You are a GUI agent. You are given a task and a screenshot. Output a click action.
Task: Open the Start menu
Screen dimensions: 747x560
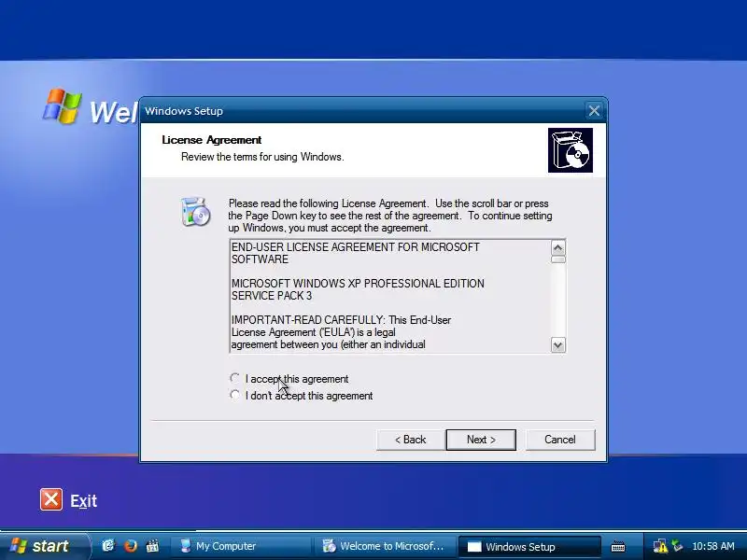[x=44, y=546]
